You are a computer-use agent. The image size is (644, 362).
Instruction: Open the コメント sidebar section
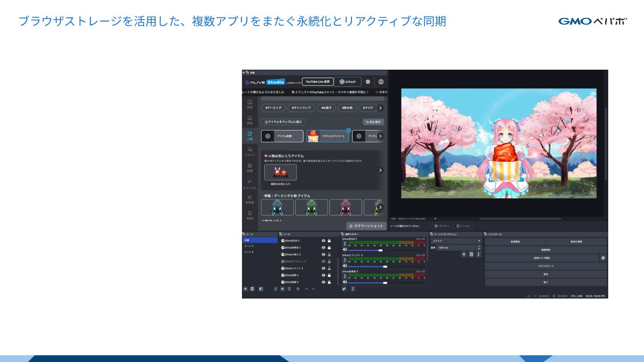click(250, 152)
